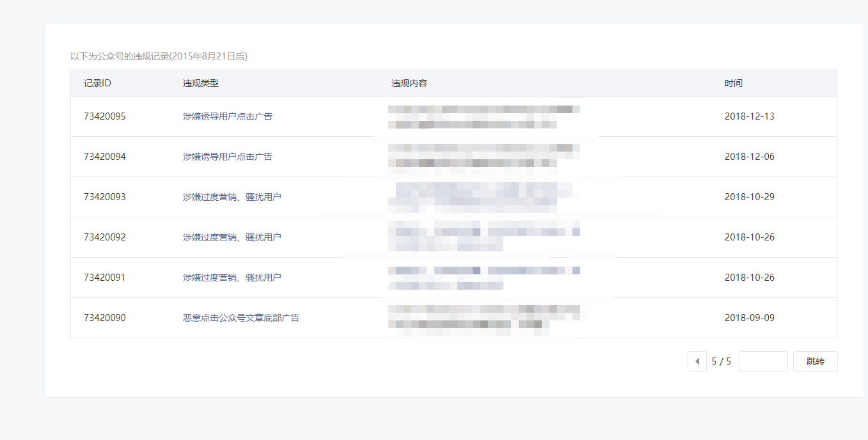Select record ID 73420094
Image resolution: width=868 pixels, height=440 pixels.
pyautogui.click(x=105, y=157)
